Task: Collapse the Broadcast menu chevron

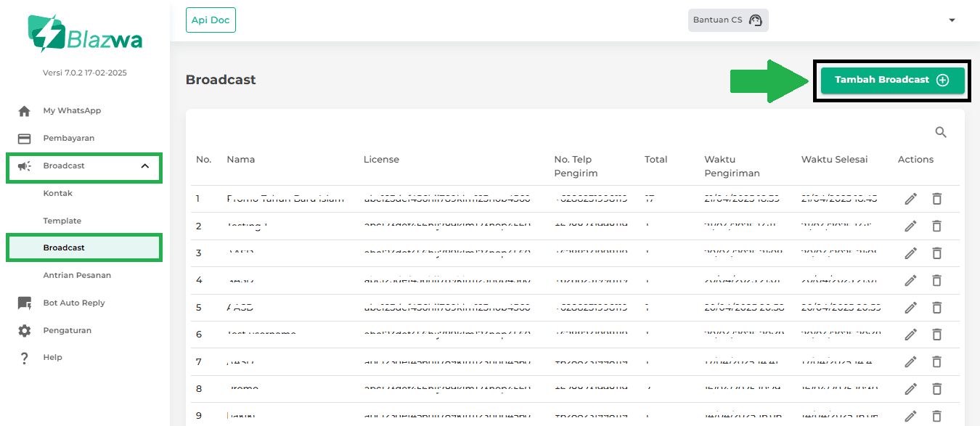Action: [x=145, y=166]
